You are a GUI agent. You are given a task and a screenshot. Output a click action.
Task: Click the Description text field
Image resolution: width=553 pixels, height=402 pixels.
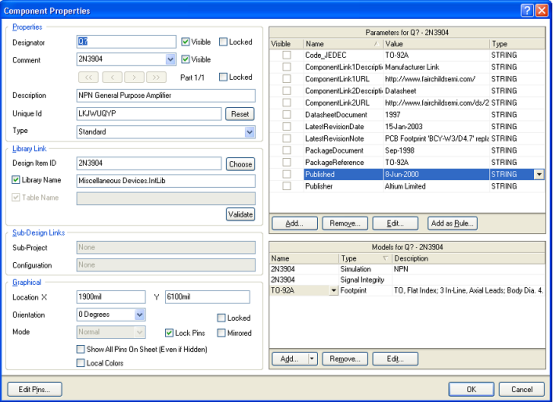coord(166,96)
